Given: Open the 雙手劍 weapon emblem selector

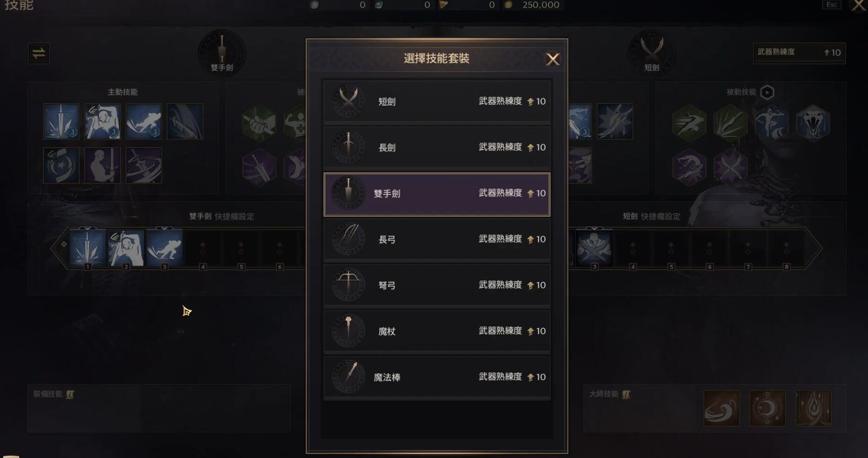Looking at the screenshot, I should pos(222,53).
